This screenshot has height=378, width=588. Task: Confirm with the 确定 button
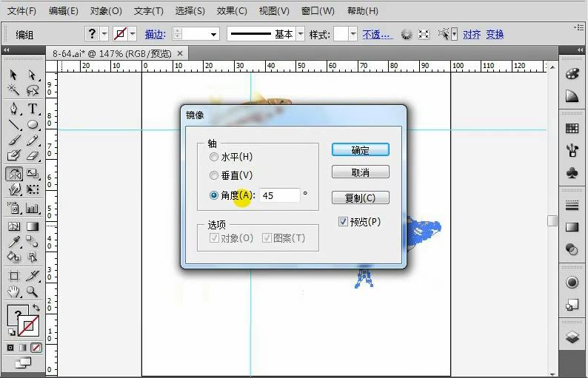tap(361, 150)
